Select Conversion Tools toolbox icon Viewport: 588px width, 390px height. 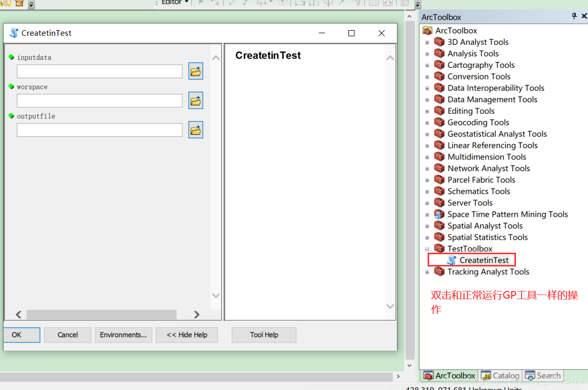pyautogui.click(x=439, y=76)
